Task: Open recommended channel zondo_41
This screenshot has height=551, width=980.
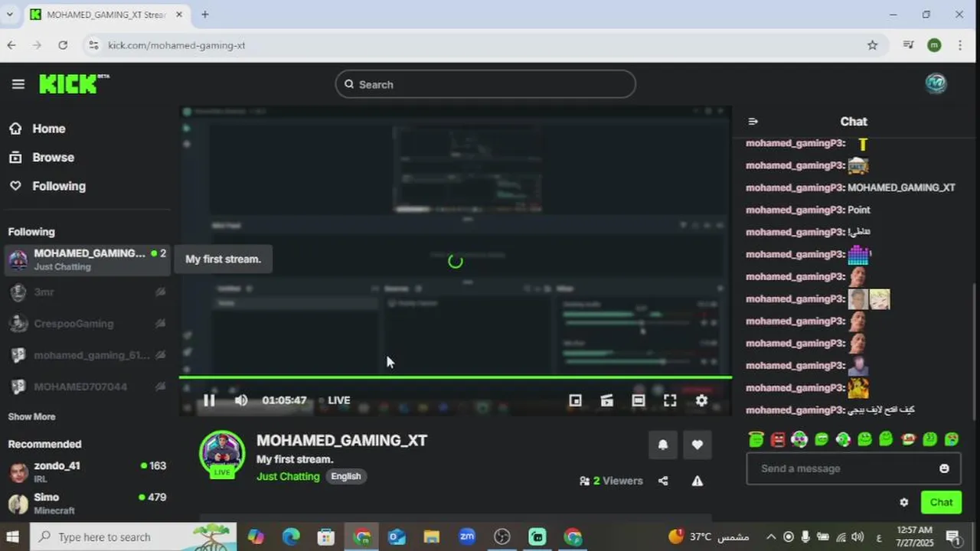Action: point(87,471)
